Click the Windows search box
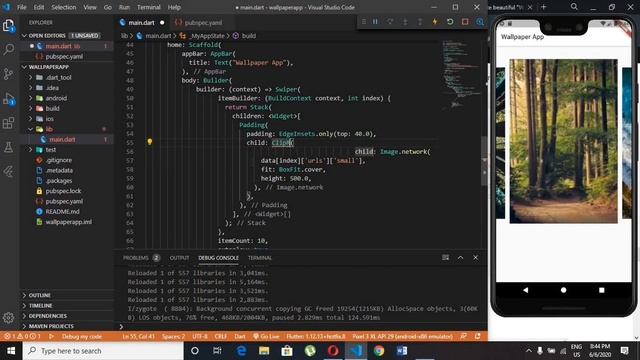The image size is (640, 360). (x=103, y=351)
